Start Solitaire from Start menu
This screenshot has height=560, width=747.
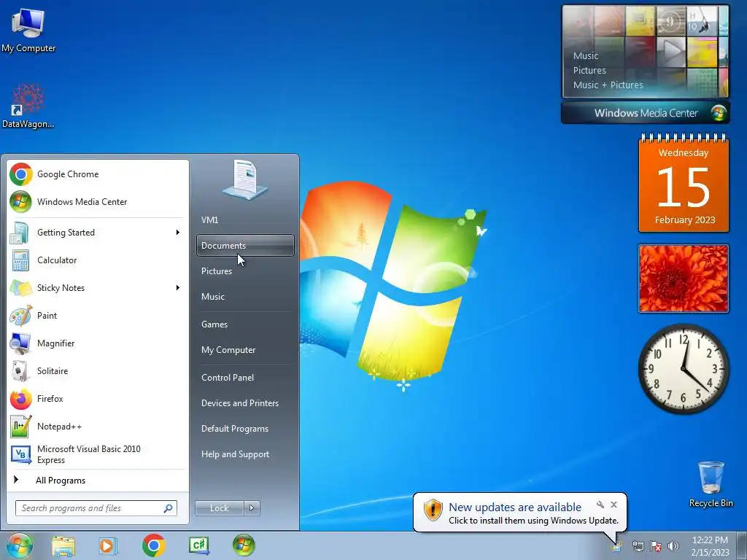(97, 371)
